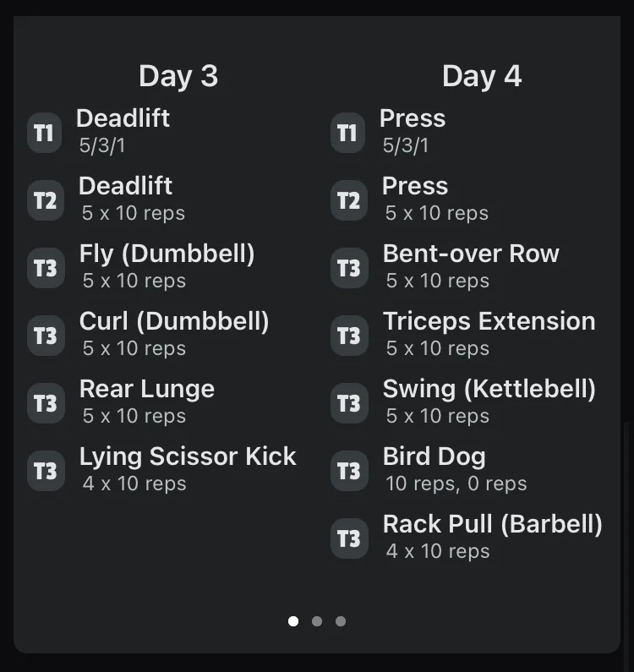634x672 pixels.
Task: Click the T3 badge beside Rear Lunge
Action: click(45, 404)
